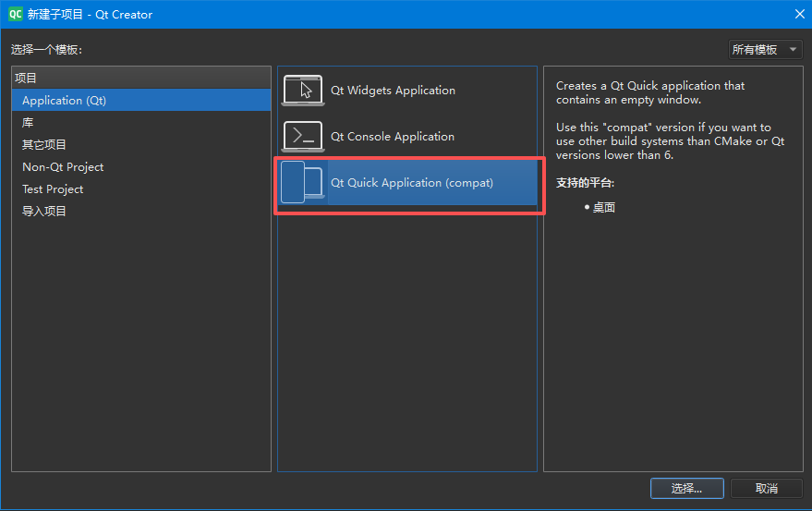
Task: Click the 项目 list header
Action: [141, 78]
